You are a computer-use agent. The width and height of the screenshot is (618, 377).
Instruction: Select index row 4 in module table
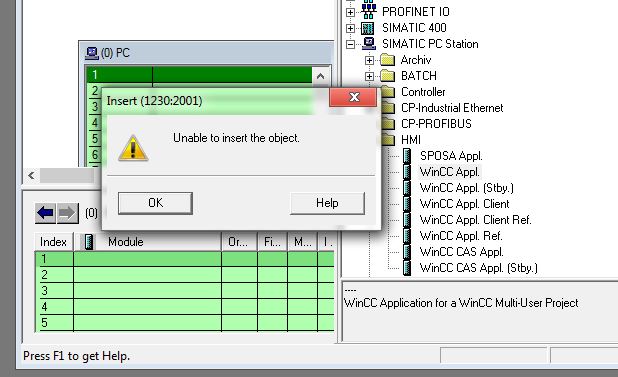pyautogui.click(x=184, y=307)
